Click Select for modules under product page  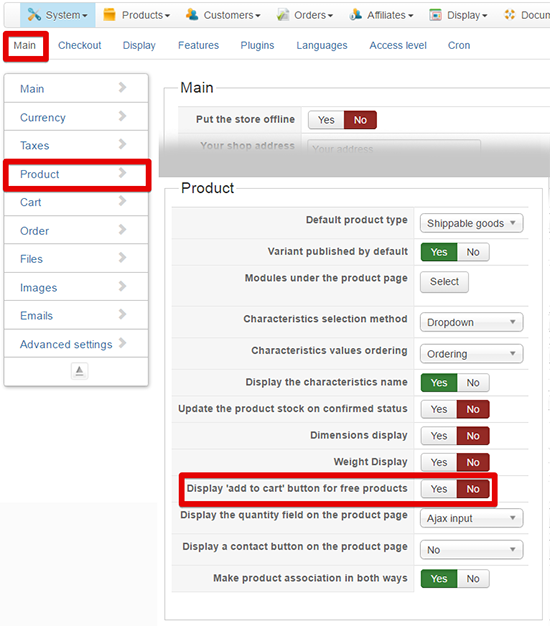[444, 282]
